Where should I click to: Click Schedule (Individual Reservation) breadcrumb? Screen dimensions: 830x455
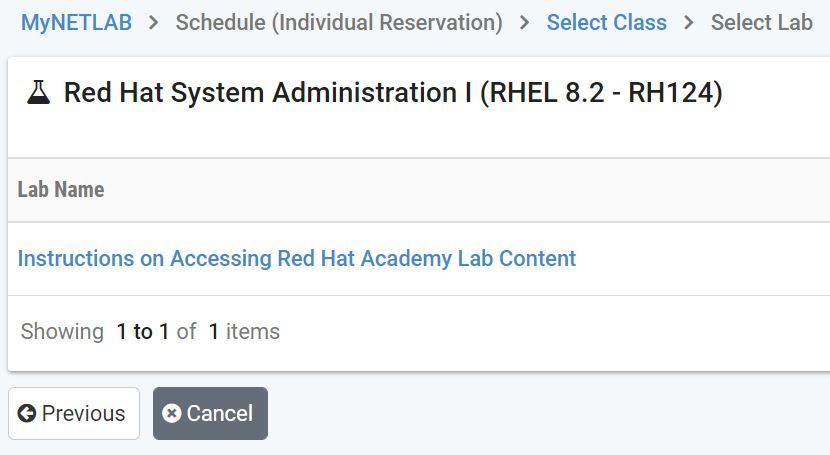point(339,22)
